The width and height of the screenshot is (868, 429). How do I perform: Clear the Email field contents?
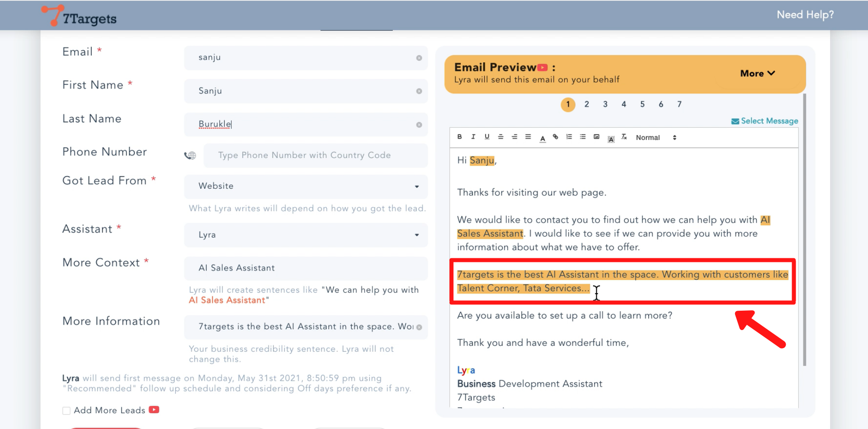[x=419, y=58]
